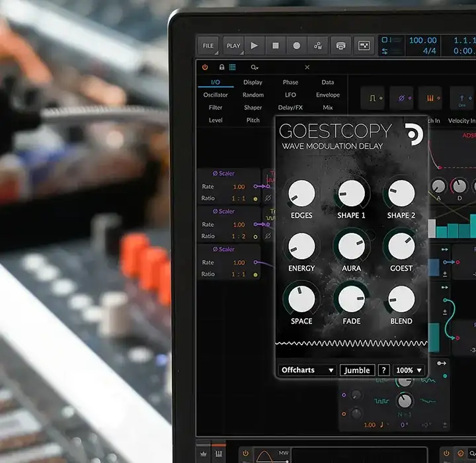Image resolution: width=476 pixels, height=463 pixels.
Task: Adjust the AURA knob
Action: pos(351,246)
